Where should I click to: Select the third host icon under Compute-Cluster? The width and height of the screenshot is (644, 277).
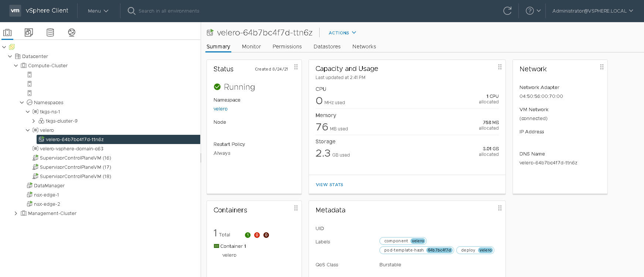30,93
